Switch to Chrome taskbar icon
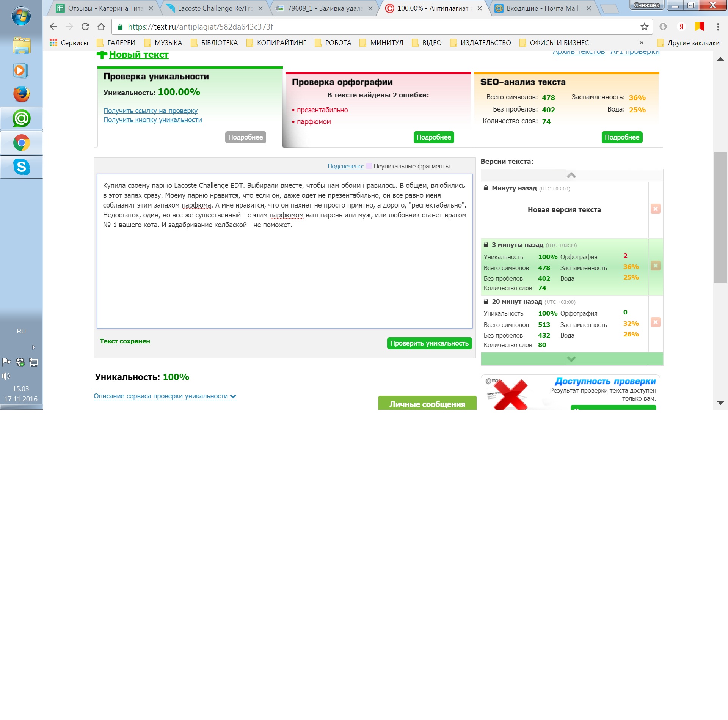The height and width of the screenshot is (720, 728). coord(22,143)
